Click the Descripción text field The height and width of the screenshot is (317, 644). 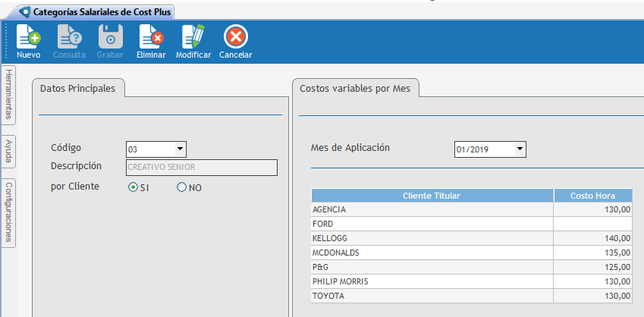(201, 168)
